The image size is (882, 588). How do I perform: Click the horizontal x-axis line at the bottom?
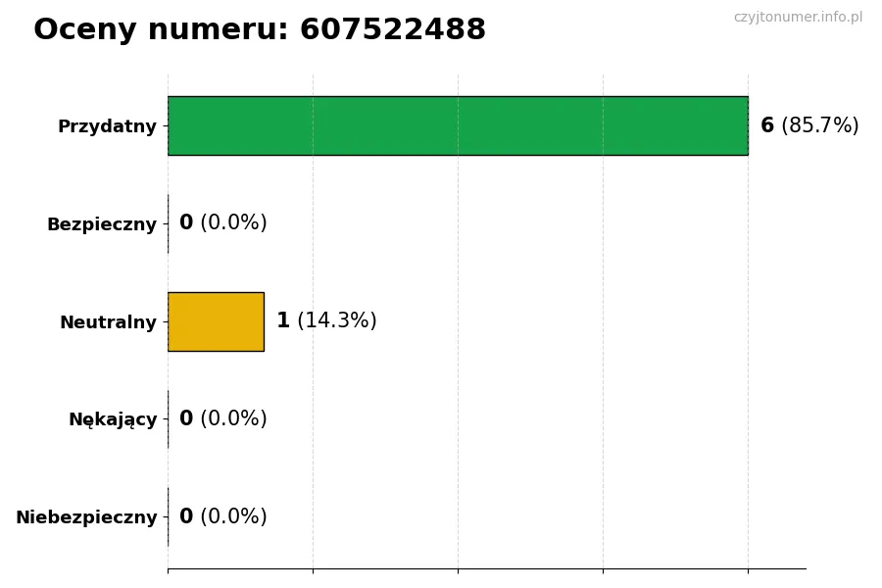tap(486, 568)
